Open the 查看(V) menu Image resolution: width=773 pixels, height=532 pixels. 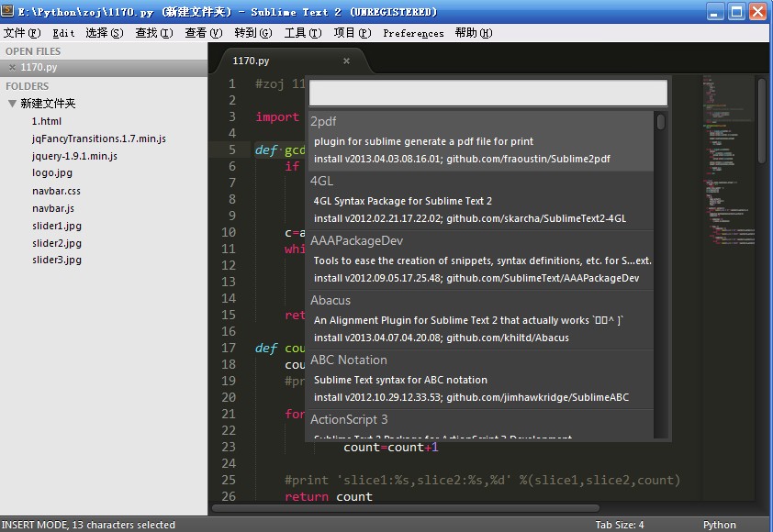204,33
